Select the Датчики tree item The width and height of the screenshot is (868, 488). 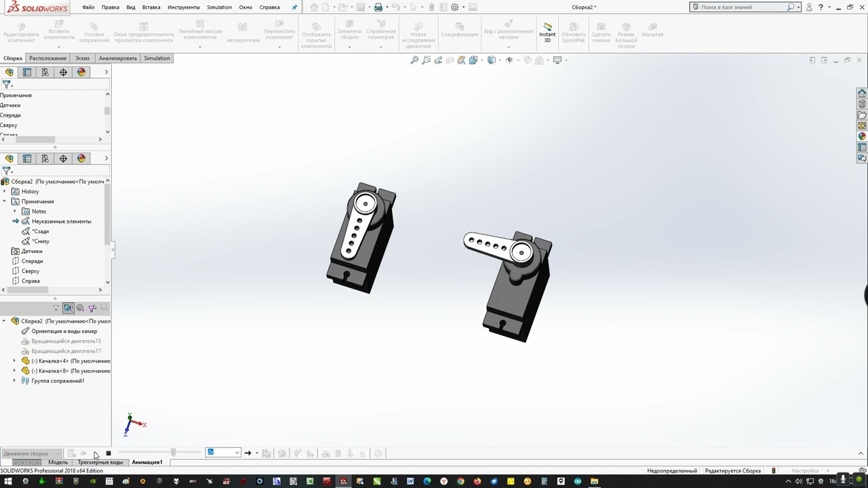32,251
